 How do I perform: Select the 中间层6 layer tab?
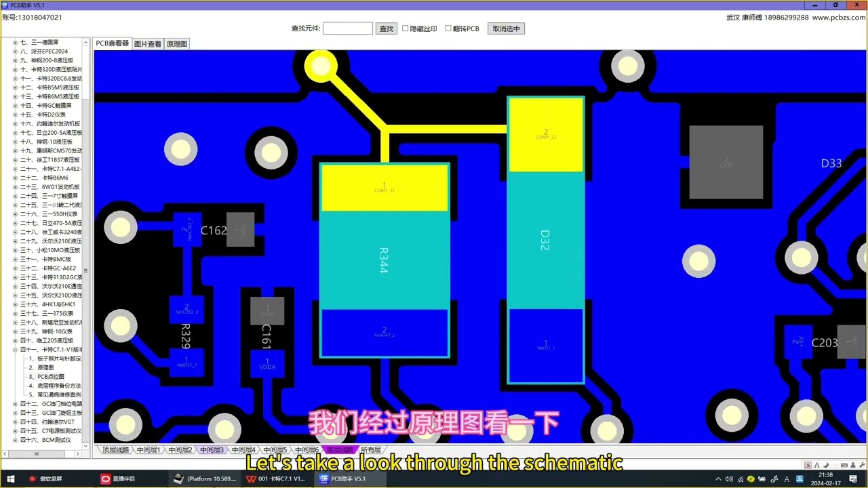pos(307,449)
